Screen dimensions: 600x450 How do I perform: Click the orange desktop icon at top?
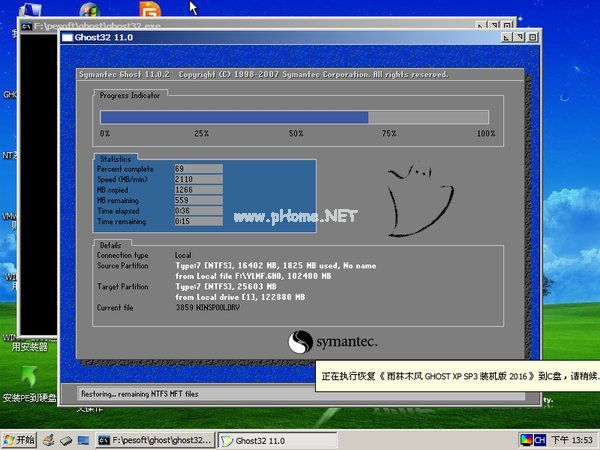click(x=150, y=9)
